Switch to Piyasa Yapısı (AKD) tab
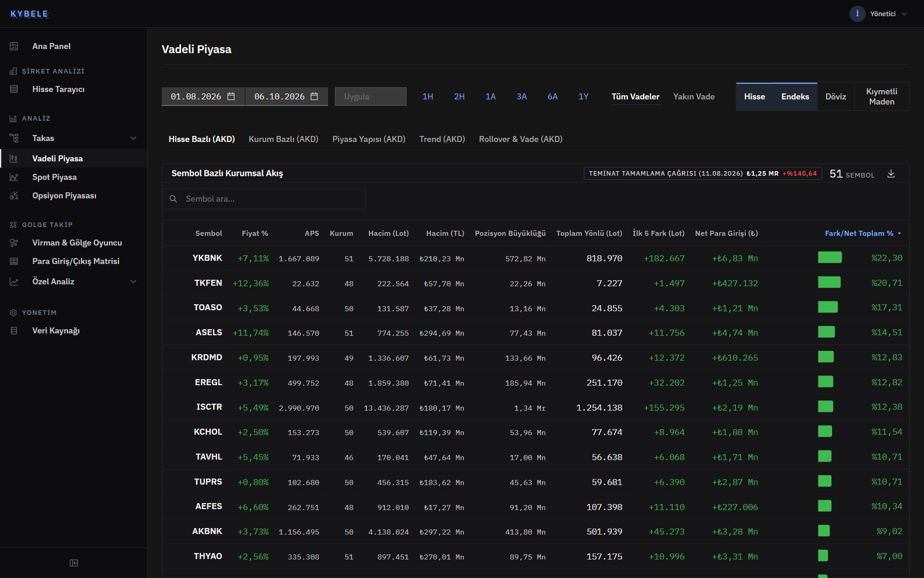The width and height of the screenshot is (924, 578). [x=369, y=139]
